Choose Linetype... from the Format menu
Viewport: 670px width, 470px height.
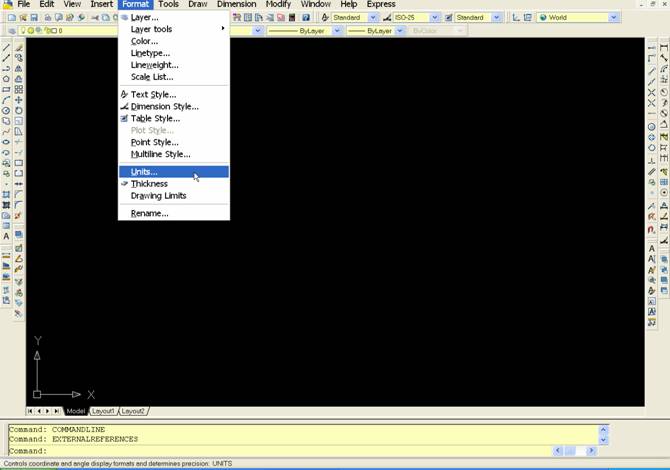click(x=174, y=53)
